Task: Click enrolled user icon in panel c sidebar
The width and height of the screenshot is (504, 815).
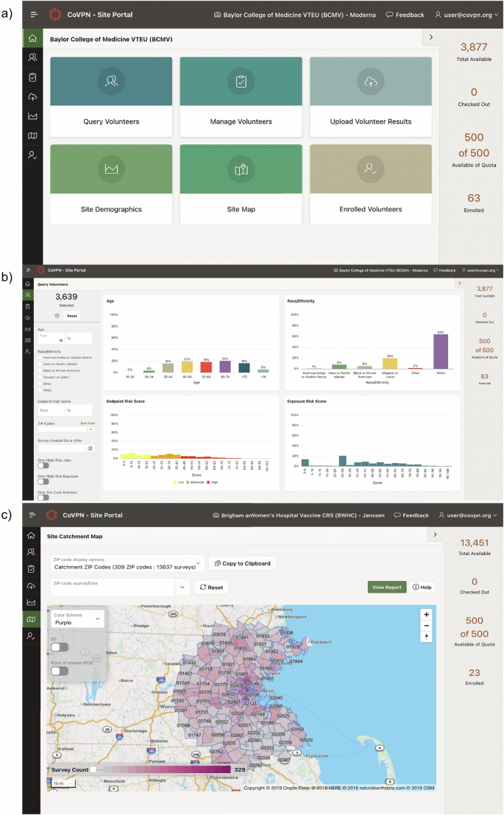Action: coord(31,635)
